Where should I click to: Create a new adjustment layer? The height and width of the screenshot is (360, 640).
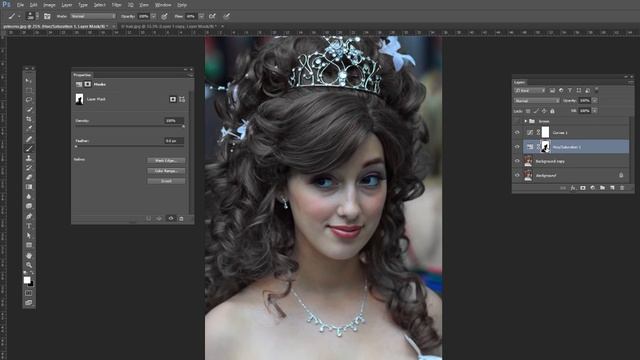(x=593, y=188)
